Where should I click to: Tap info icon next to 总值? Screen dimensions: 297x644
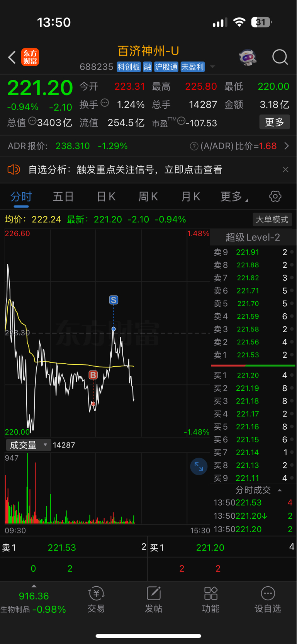click(32, 121)
